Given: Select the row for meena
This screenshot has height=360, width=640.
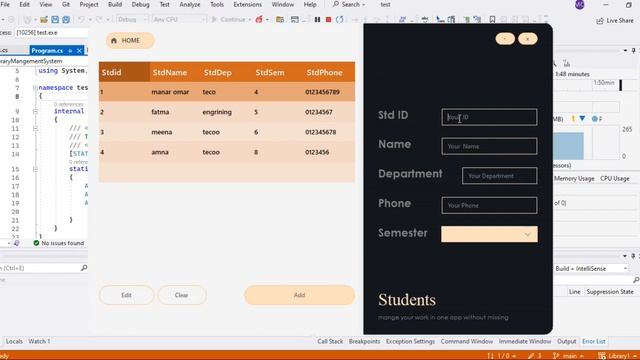Looking at the screenshot, I should [227, 132].
